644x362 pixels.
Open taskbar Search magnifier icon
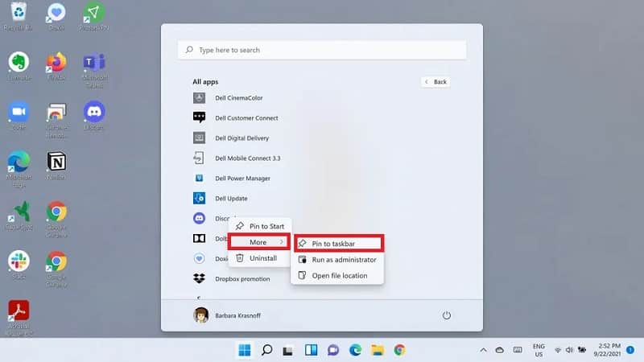coord(267,350)
